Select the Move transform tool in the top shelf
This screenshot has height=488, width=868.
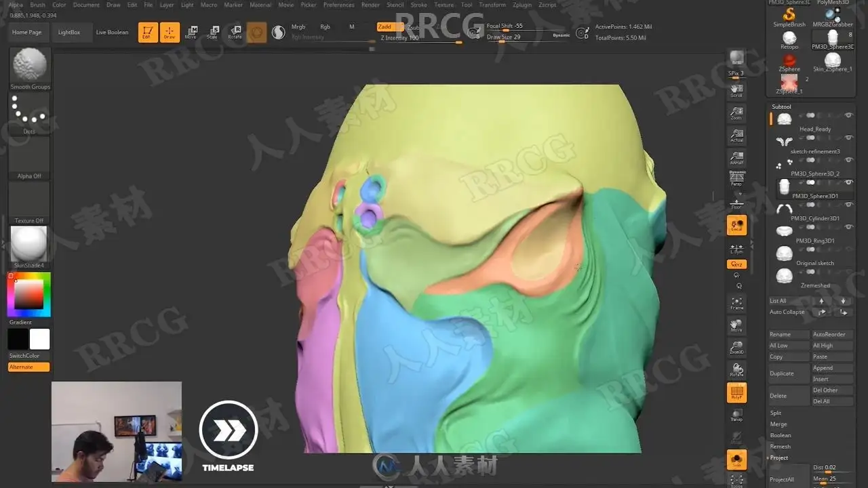pos(191,32)
